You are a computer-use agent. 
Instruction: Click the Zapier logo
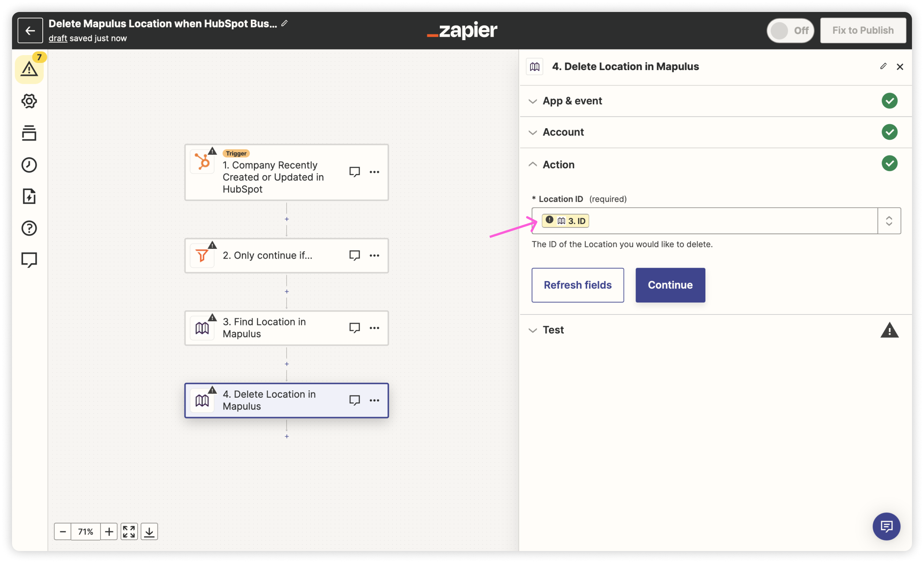coord(462,30)
